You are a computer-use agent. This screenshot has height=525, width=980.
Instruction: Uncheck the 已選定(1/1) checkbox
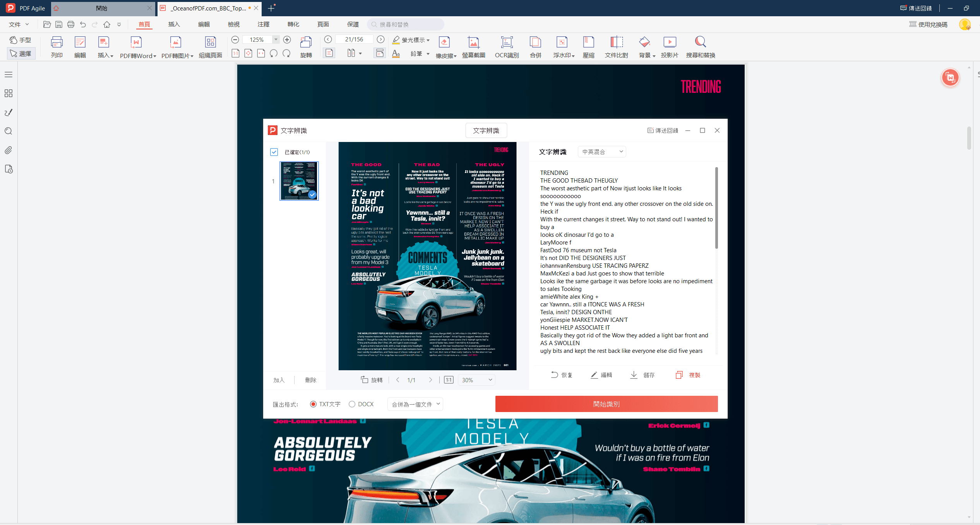point(274,152)
